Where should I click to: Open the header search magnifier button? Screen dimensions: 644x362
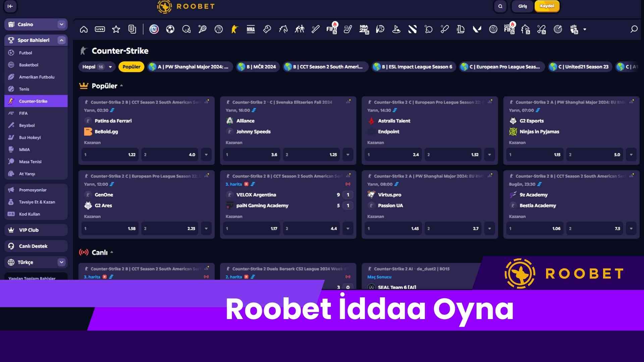coord(500,6)
